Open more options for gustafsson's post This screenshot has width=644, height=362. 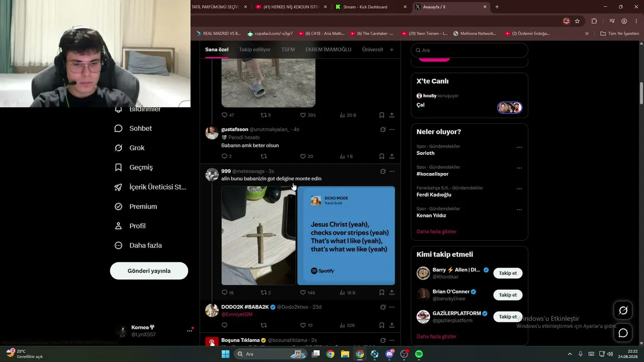click(x=392, y=129)
